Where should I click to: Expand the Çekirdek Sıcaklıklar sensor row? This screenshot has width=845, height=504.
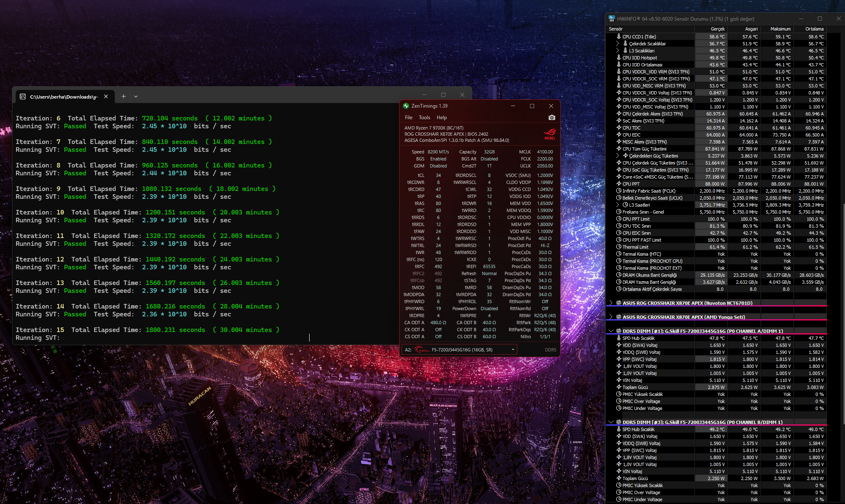(618, 43)
